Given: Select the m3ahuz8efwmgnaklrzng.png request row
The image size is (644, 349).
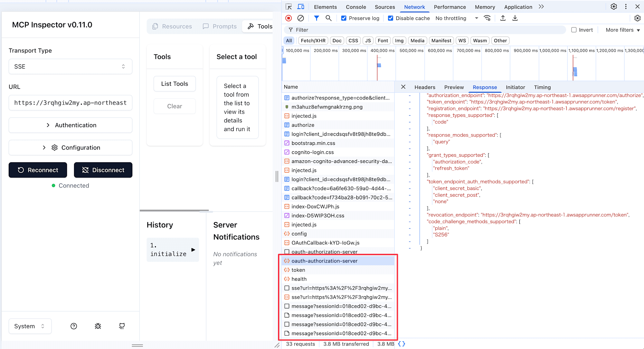Looking at the screenshot, I should pyautogui.click(x=338, y=107).
